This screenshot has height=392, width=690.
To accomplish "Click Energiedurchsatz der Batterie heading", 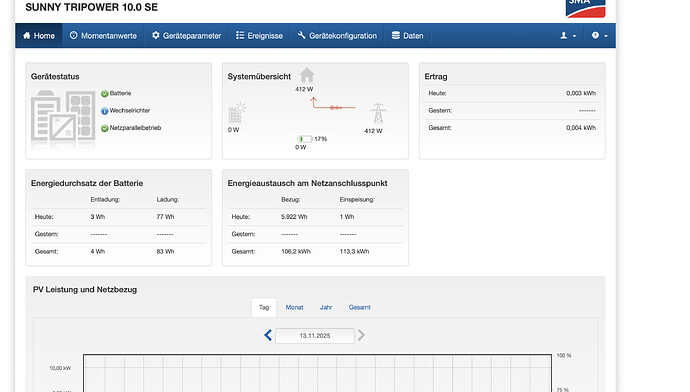I will tap(87, 183).
